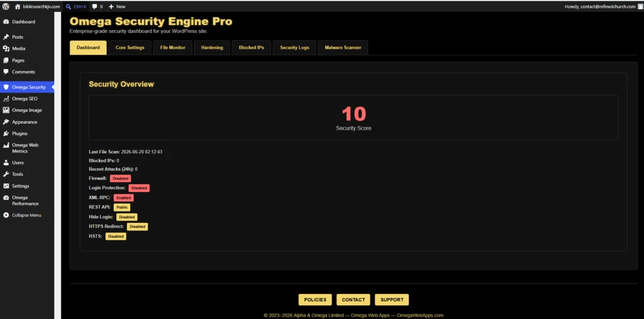Viewport: 644px width, 319px height.
Task: Click the OmegaWebApps.com footer copyright text
Action: click(x=353, y=315)
